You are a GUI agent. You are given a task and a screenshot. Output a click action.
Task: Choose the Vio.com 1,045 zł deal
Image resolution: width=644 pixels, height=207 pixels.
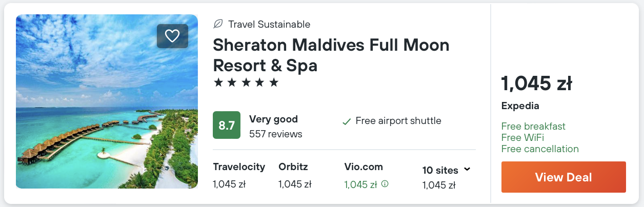tap(361, 184)
